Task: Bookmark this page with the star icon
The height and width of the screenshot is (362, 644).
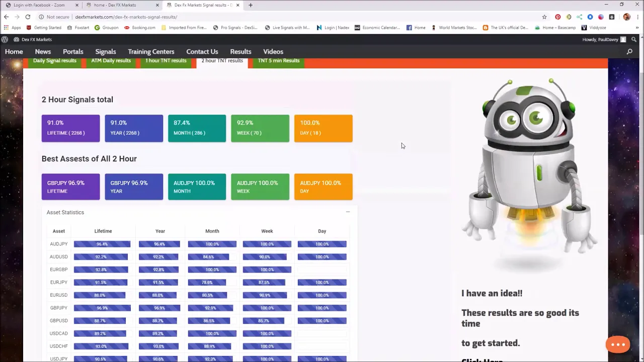Action: tap(544, 17)
